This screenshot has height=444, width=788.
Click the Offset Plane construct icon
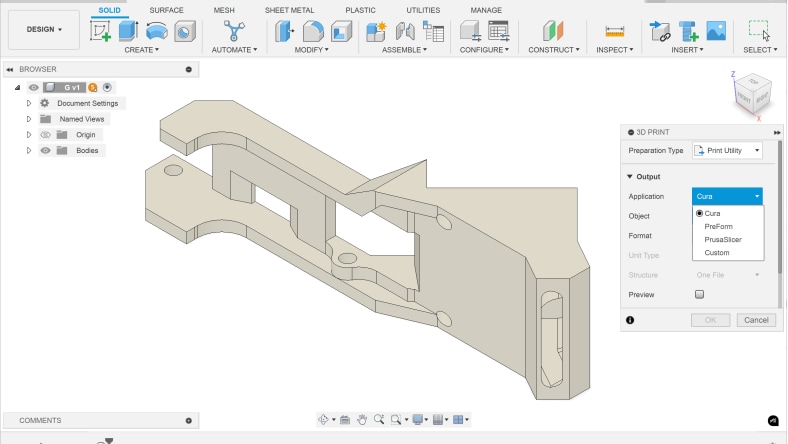point(553,31)
